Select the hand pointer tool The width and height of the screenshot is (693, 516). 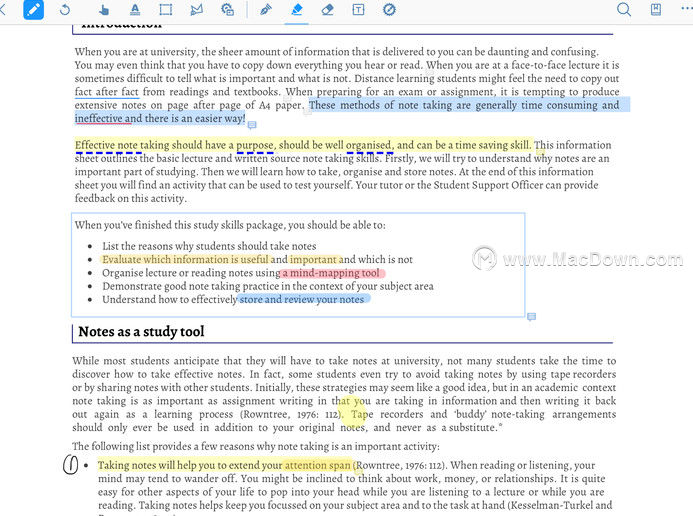(x=104, y=9)
